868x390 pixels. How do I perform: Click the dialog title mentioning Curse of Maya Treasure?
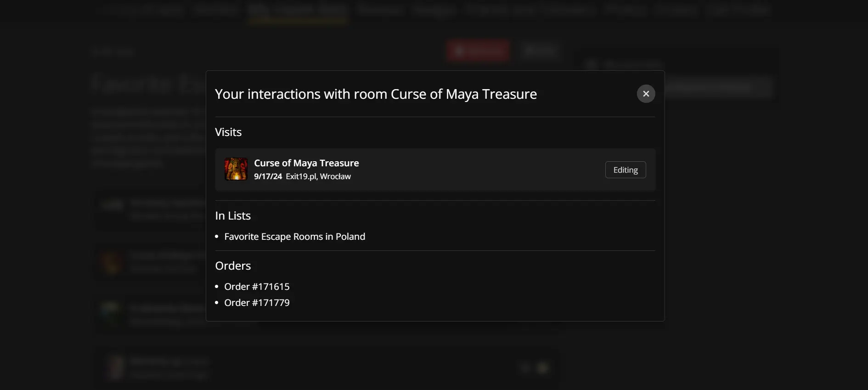coord(376,94)
